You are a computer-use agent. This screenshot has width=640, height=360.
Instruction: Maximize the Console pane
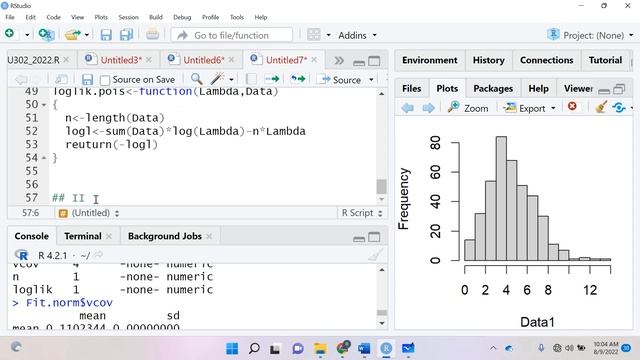click(x=374, y=237)
